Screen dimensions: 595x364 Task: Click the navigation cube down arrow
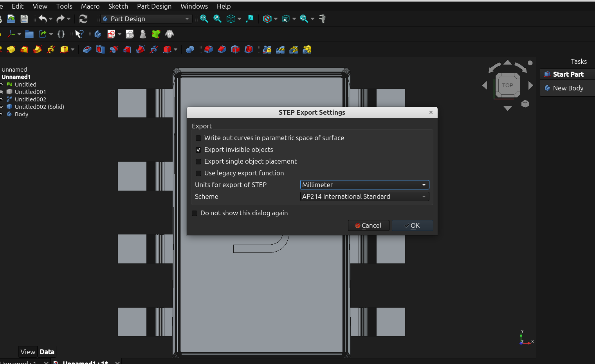508,108
